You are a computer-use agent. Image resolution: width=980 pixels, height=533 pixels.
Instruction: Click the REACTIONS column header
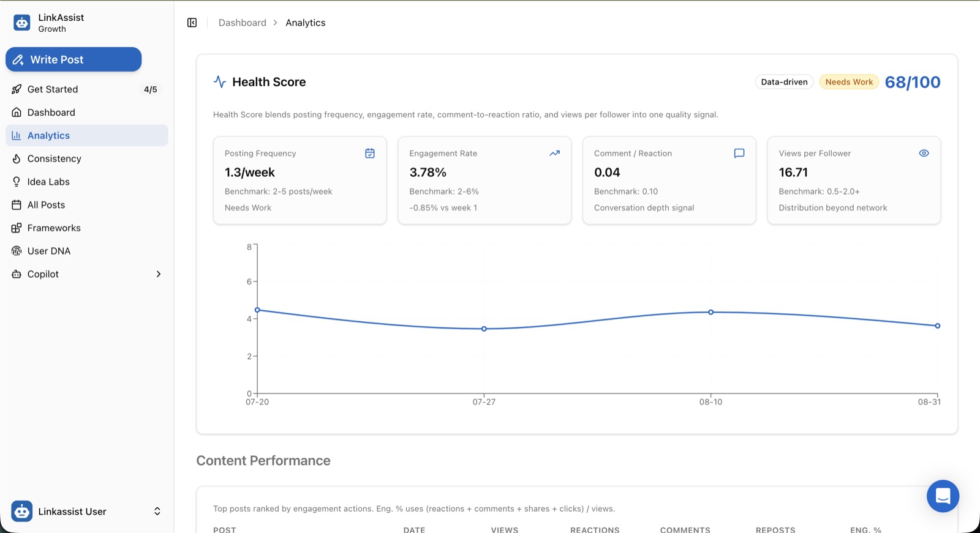595,529
